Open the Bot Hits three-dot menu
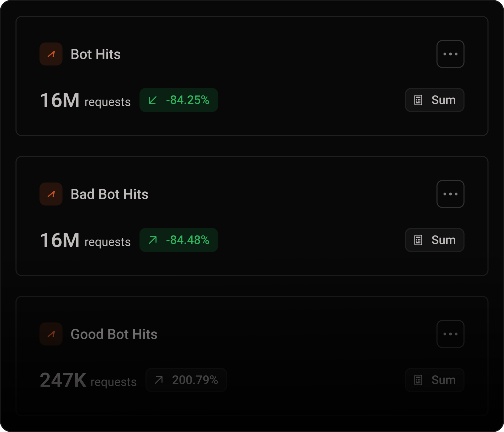 coord(450,54)
